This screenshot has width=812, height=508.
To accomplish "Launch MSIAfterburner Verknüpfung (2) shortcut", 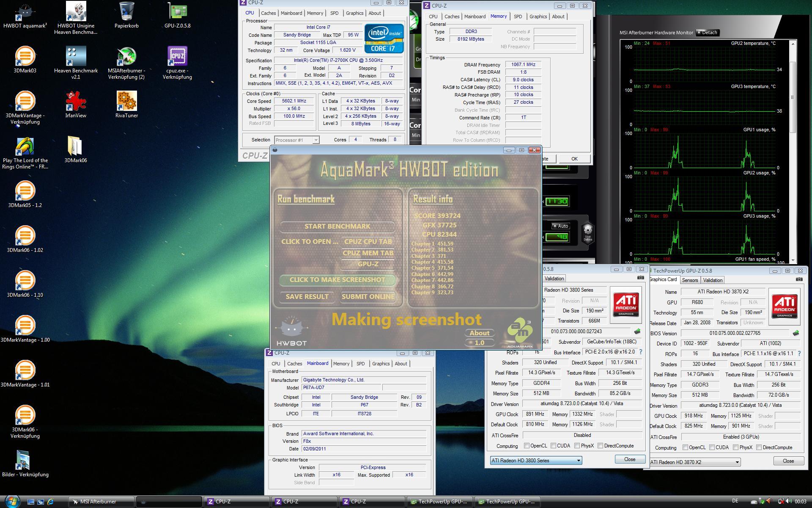I will [126, 63].
